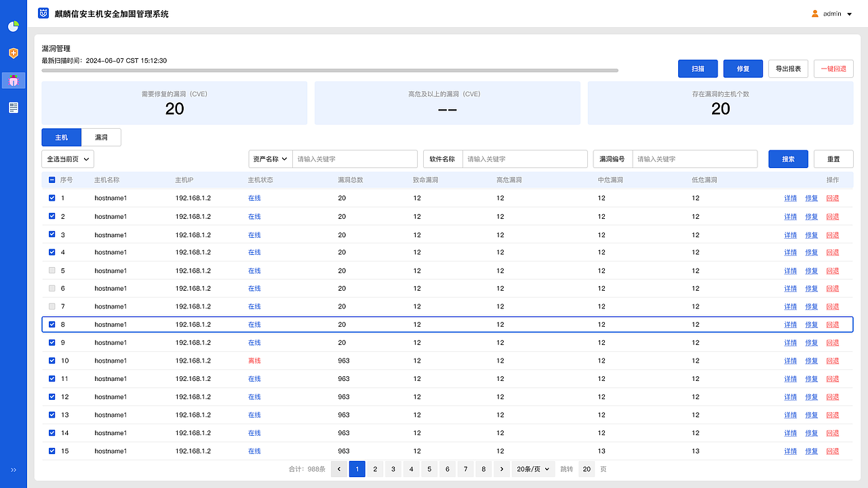
Task: Click the 需要修复的漏洞 summary card
Action: (174, 103)
